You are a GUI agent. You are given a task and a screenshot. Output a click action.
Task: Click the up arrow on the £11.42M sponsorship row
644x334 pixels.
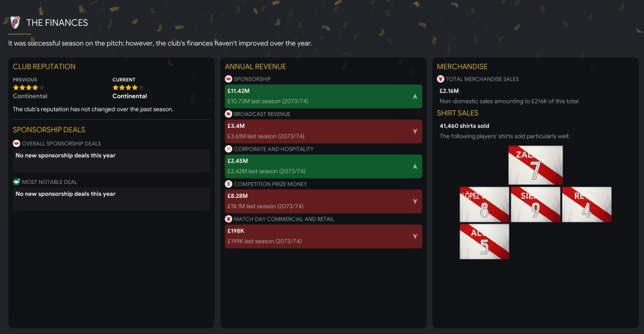[x=415, y=96]
